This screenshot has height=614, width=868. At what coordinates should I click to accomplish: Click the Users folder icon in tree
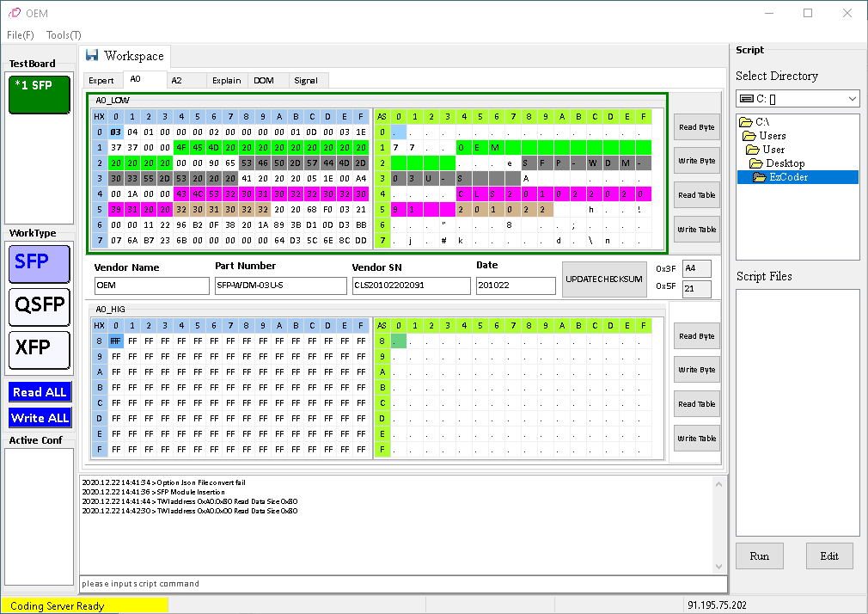[x=749, y=136]
